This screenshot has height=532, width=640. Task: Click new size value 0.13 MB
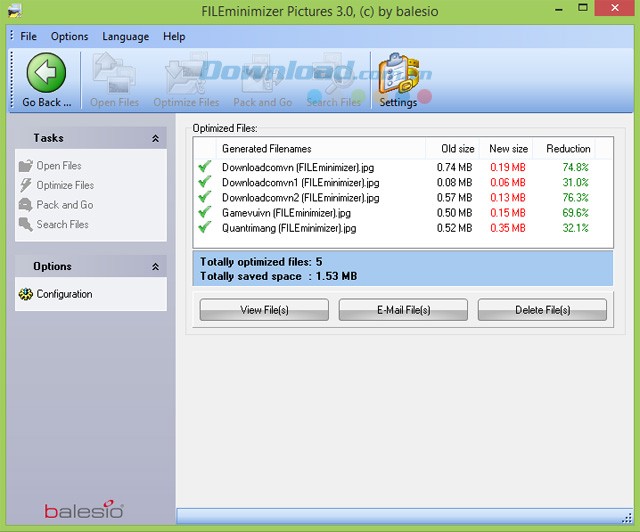point(508,197)
